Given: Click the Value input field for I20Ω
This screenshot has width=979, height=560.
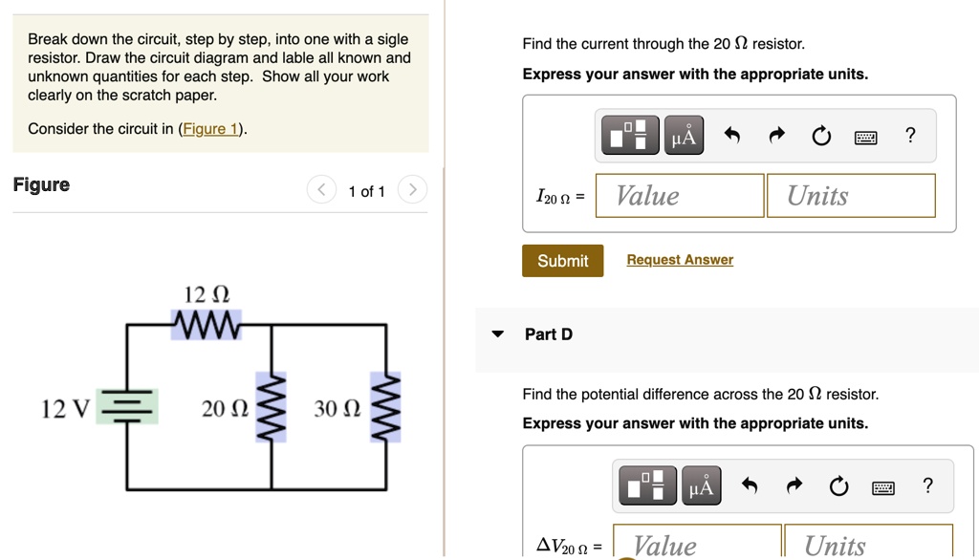Looking at the screenshot, I should tap(679, 195).
